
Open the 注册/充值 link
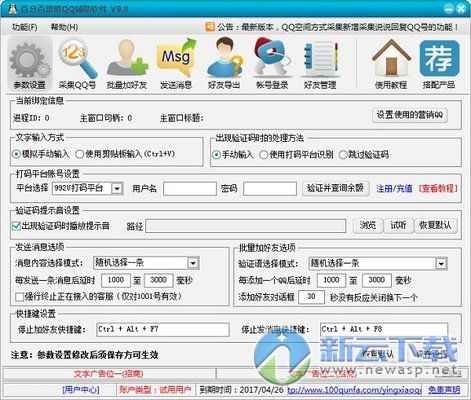point(394,189)
